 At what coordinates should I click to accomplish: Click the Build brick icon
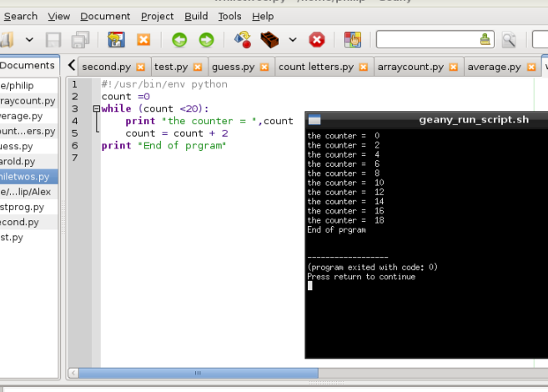269,39
